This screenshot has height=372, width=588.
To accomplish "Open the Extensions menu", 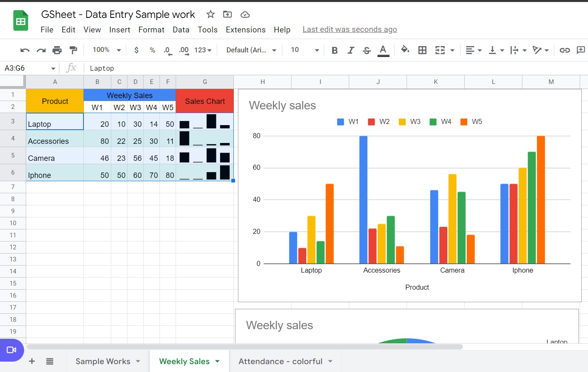I will (246, 30).
